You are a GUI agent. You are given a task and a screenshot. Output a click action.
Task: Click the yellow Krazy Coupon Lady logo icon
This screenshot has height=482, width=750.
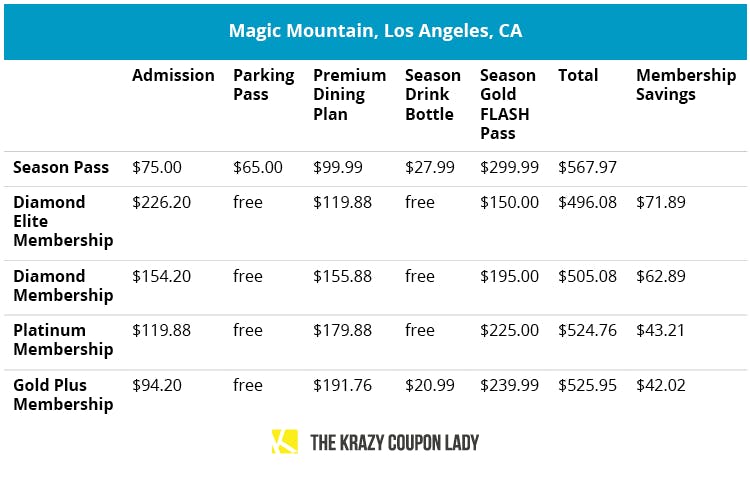click(x=284, y=442)
